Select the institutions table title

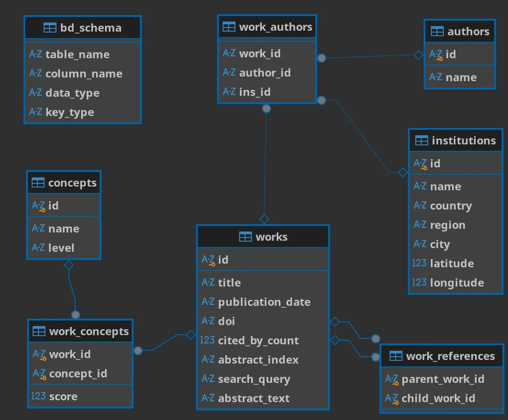coord(464,141)
